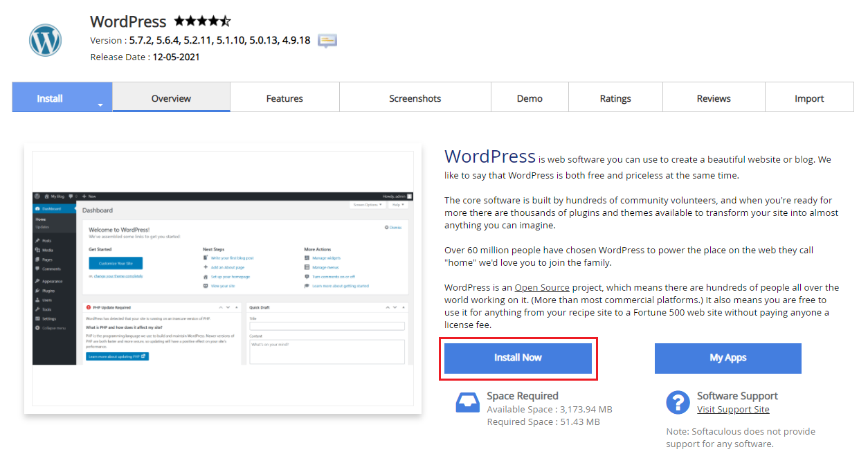This screenshot has height=463, width=868.
Task: Click the large WordPress heading in description
Action: point(489,156)
